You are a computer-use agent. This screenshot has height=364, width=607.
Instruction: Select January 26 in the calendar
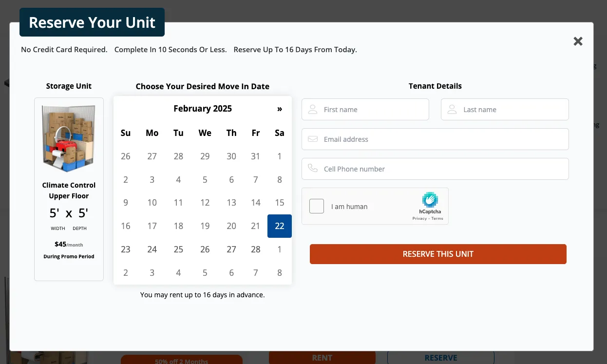pos(126,156)
